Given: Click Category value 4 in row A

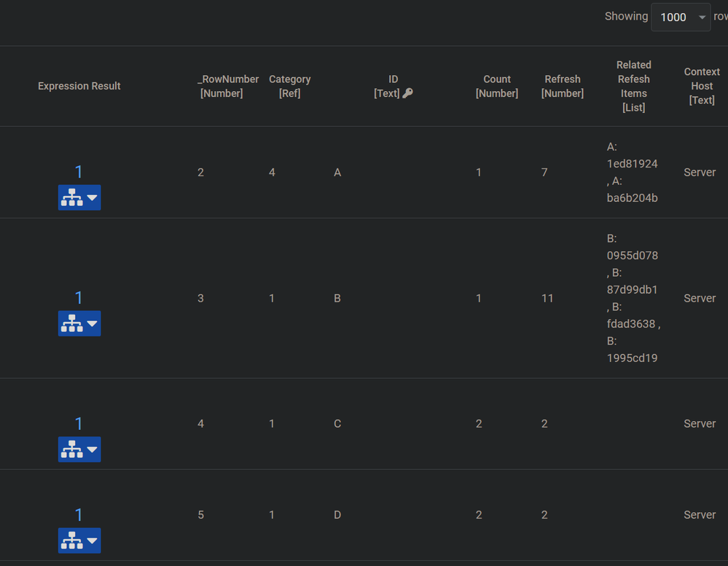Looking at the screenshot, I should pyautogui.click(x=272, y=173).
